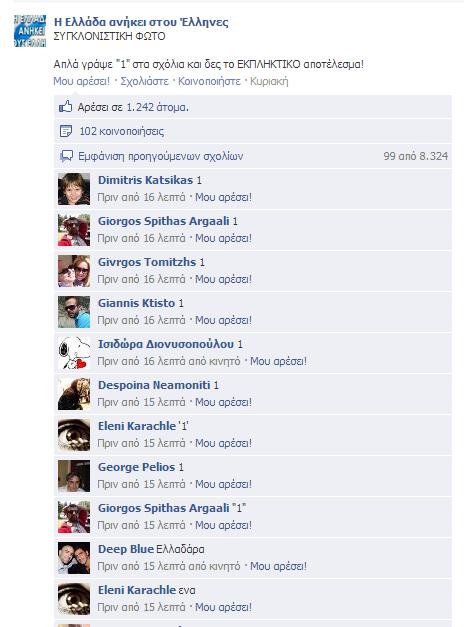Click the Κυριακή timestamp link
464x627 pixels.
tap(269, 81)
